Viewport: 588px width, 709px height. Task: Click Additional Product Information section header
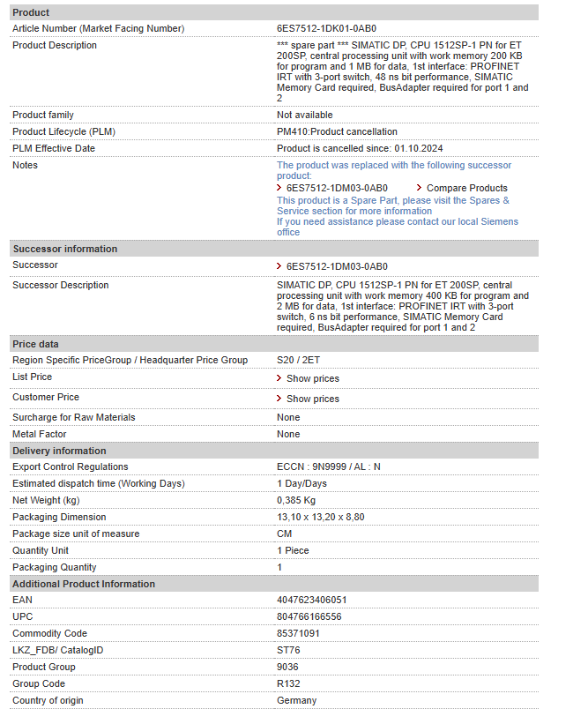(83, 584)
